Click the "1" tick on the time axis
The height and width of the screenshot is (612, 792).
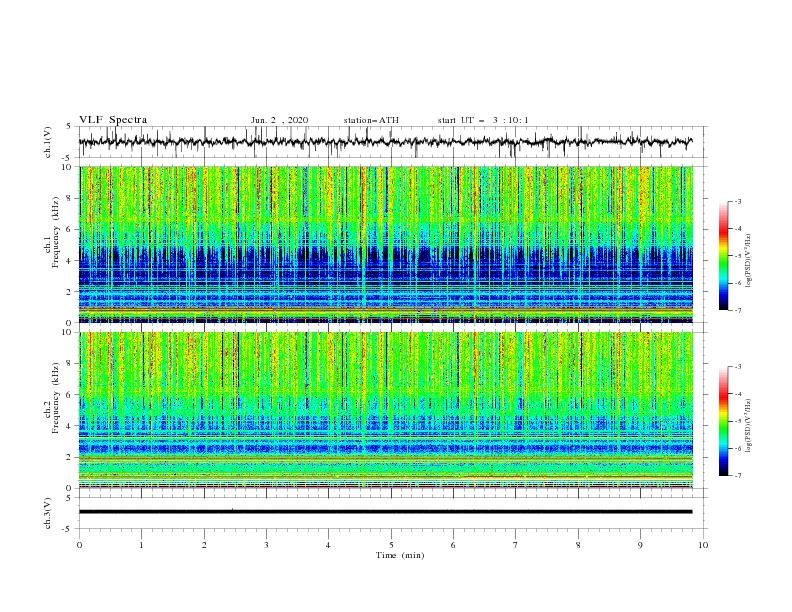coord(141,545)
